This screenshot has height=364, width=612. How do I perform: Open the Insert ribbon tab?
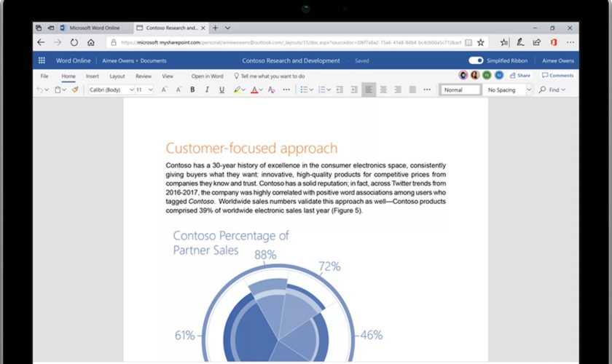coord(93,76)
